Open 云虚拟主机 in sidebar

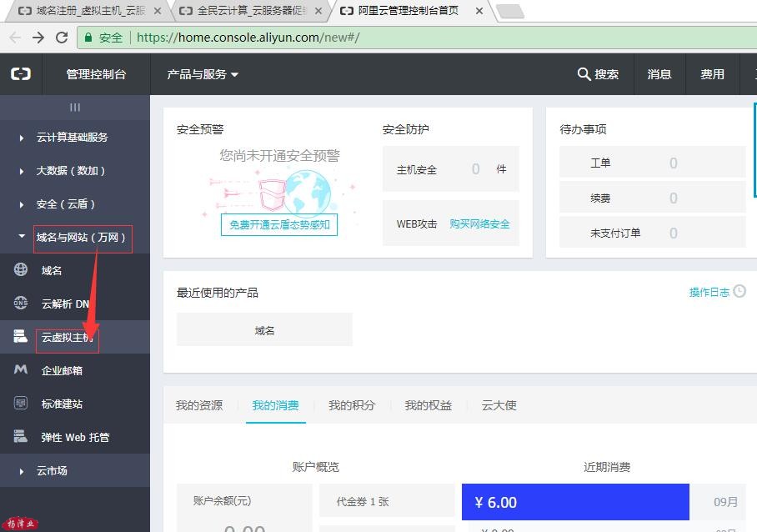[75, 337]
